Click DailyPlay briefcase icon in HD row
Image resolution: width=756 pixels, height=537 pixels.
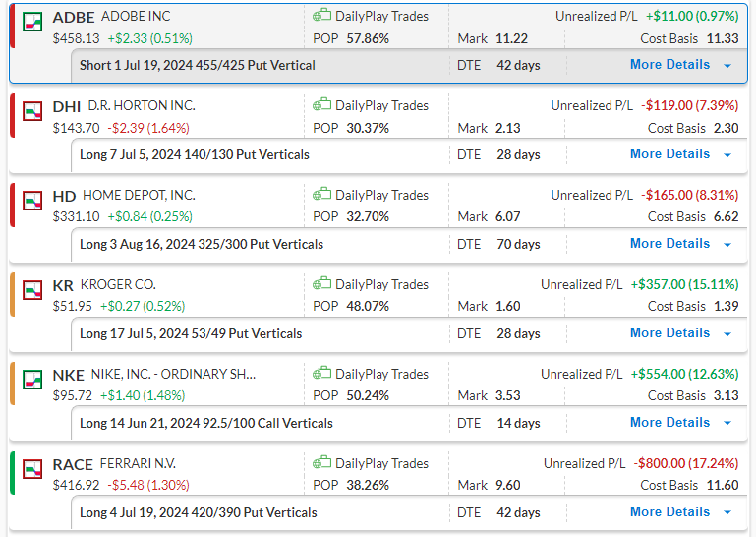point(321,195)
